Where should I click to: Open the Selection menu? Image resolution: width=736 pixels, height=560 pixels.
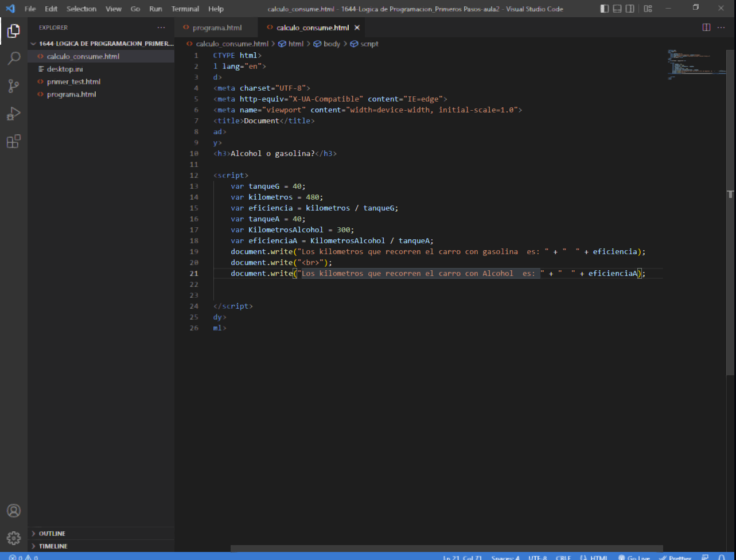81,9
